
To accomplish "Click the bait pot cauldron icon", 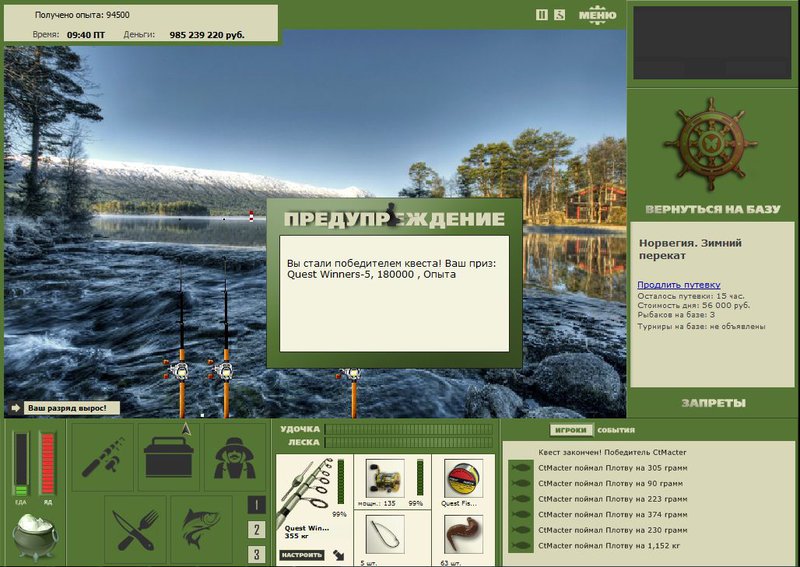I will tap(34, 536).
